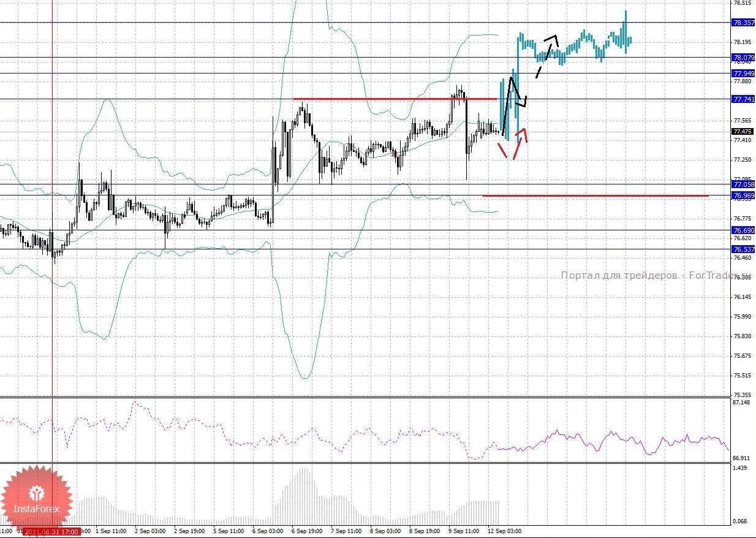Click the 75.515 price axis value

[x=742, y=376]
